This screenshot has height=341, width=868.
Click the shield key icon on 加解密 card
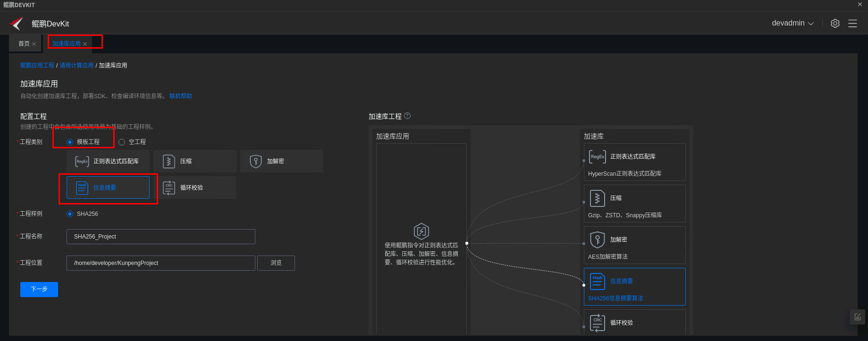pos(256,161)
